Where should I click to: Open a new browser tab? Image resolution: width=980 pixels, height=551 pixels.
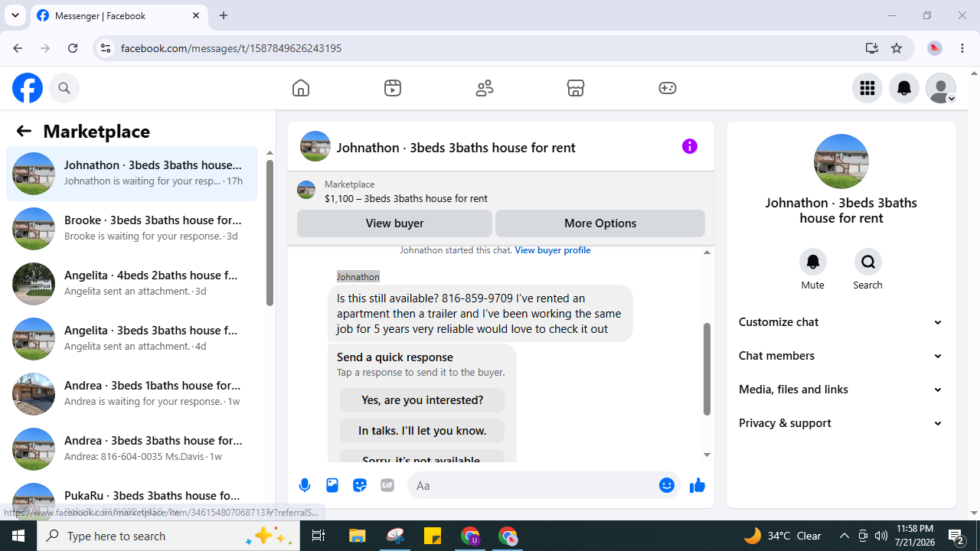(224, 15)
